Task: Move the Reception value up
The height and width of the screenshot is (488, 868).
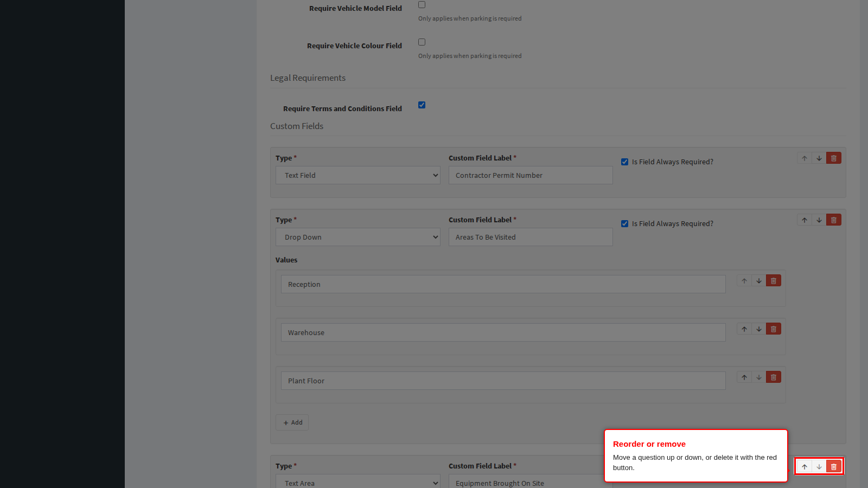Action: click(x=744, y=281)
